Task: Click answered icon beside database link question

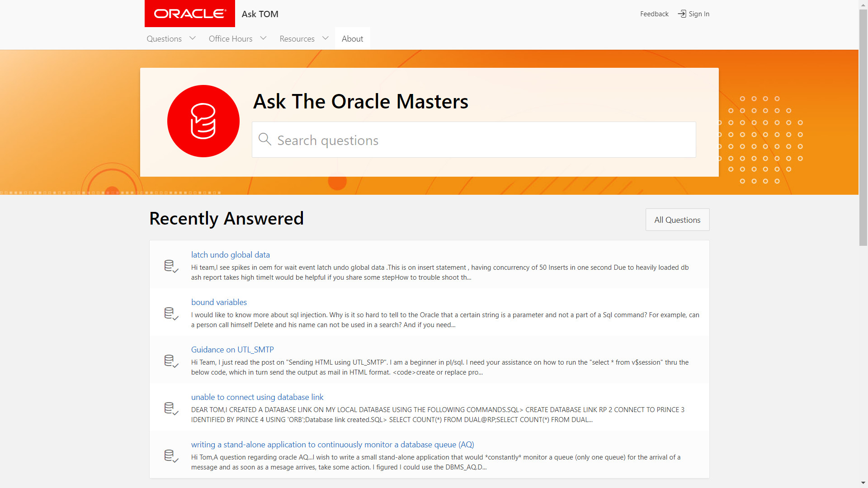Action: (x=171, y=408)
